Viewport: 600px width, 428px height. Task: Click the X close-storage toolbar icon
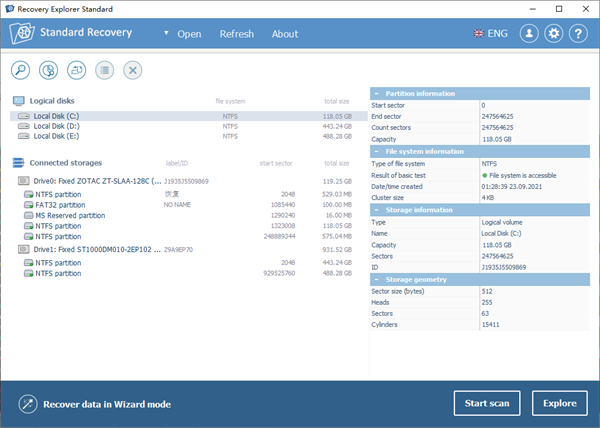[132, 70]
